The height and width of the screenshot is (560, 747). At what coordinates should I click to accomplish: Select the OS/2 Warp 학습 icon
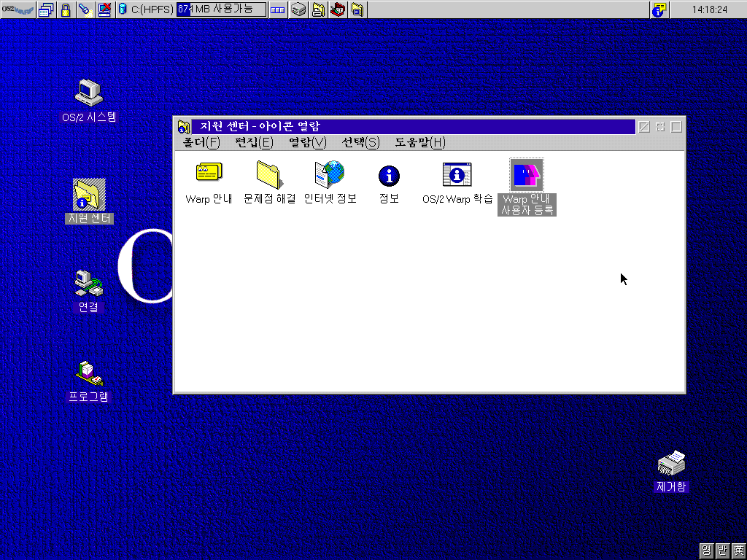[457, 183]
